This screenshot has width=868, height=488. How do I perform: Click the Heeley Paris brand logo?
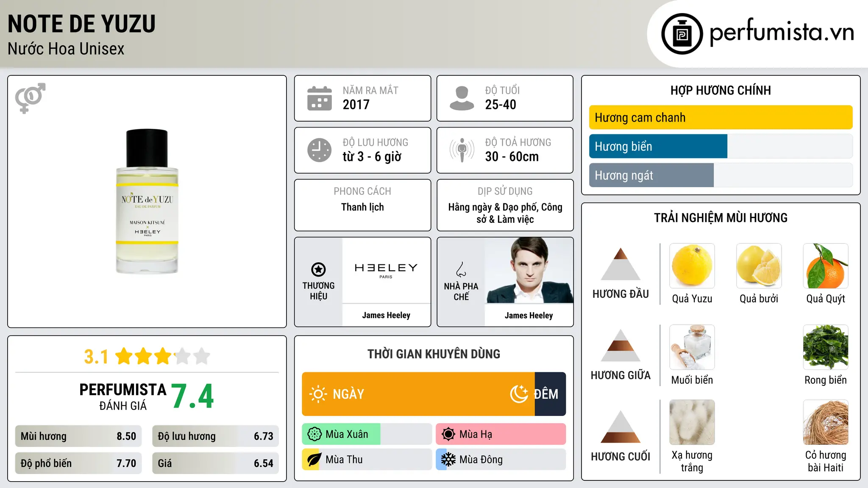pyautogui.click(x=386, y=270)
